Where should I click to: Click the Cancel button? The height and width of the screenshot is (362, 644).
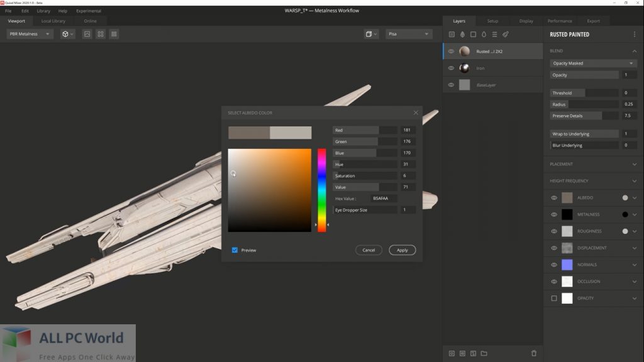369,250
